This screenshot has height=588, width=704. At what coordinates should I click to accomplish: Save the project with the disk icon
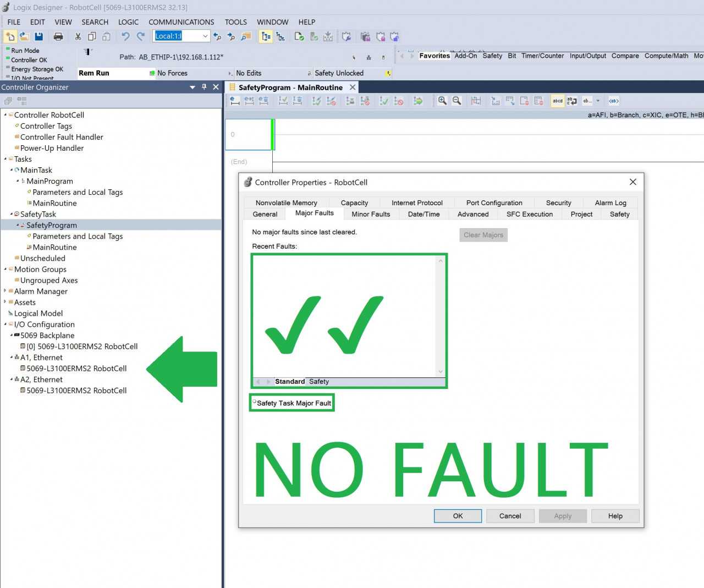[x=38, y=36]
